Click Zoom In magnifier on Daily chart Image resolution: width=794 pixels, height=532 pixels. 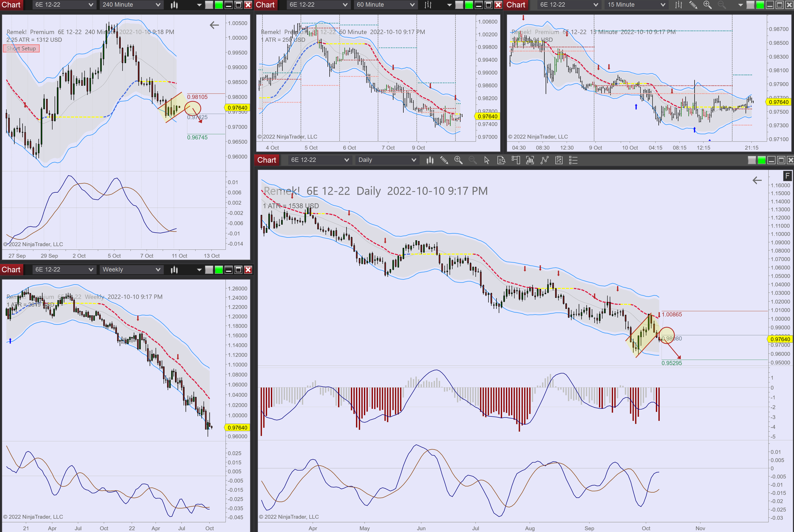(x=458, y=160)
